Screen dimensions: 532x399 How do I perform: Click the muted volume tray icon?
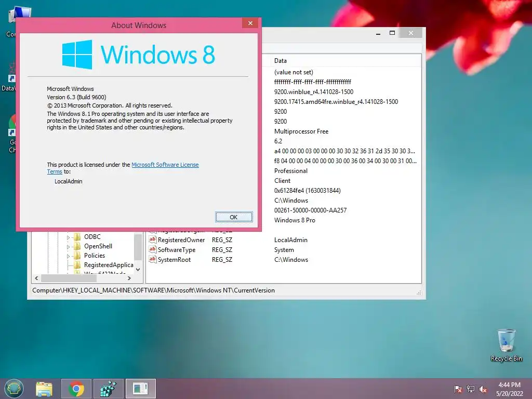click(x=483, y=389)
